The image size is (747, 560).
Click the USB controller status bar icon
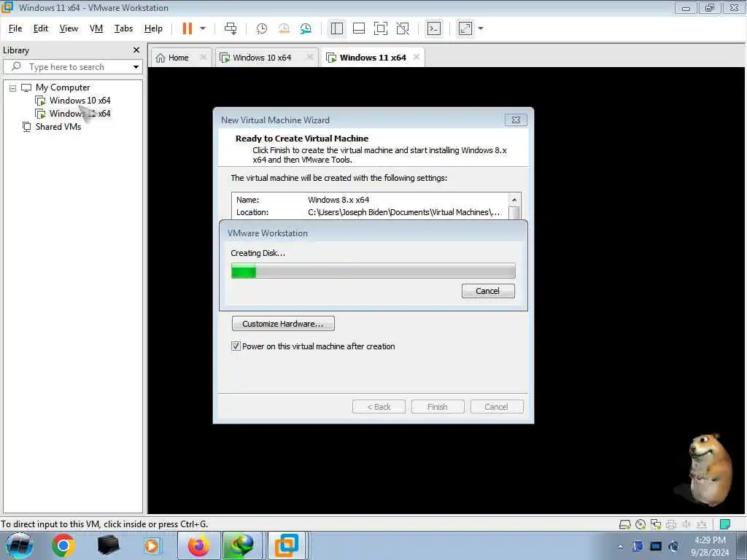click(701, 524)
